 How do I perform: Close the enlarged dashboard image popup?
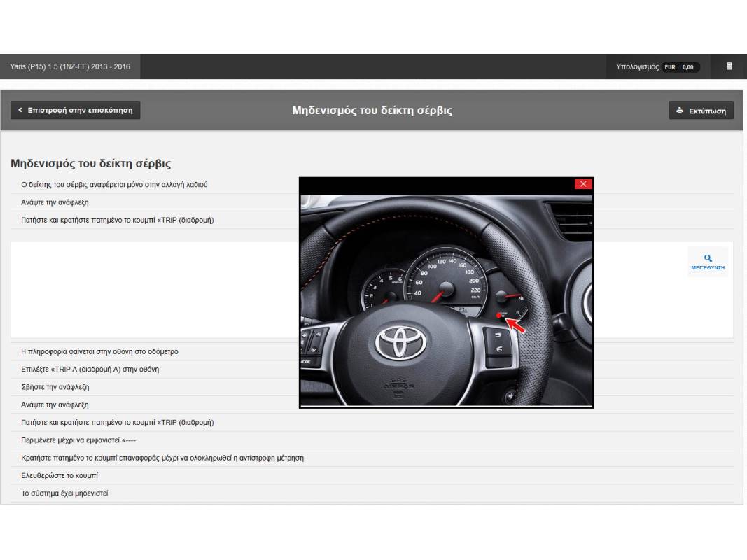click(x=583, y=184)
